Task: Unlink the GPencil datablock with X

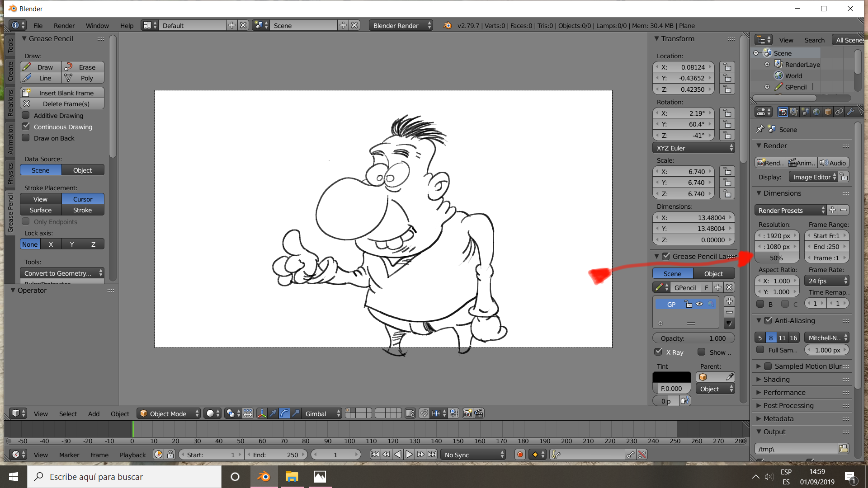Action: (729, 287)
